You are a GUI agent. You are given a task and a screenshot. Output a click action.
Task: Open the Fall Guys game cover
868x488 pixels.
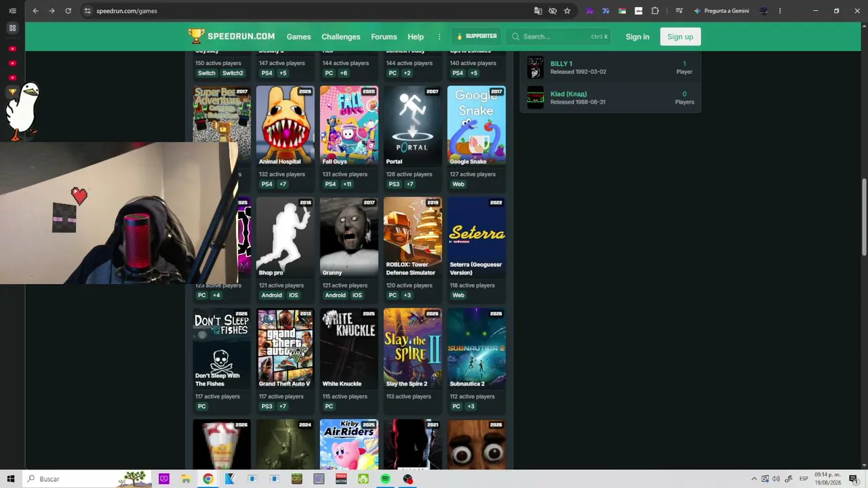click(x=349, y=125)
